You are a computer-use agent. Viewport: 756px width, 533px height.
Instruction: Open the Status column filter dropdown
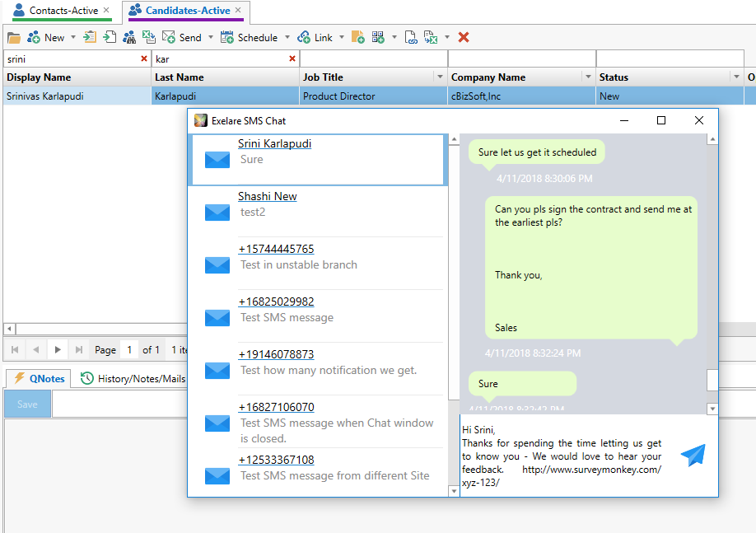point(735,77)
